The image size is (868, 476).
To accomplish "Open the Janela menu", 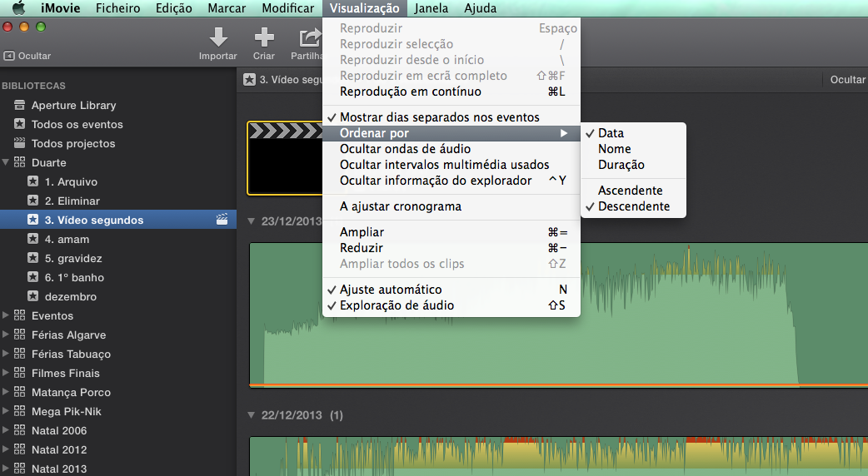I will tap(432, 8).
